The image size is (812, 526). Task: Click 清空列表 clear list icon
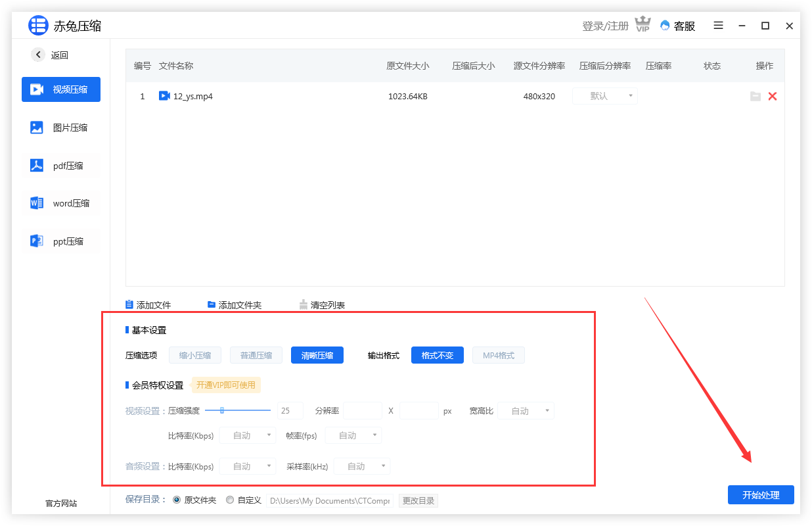(x=304, y=305)
